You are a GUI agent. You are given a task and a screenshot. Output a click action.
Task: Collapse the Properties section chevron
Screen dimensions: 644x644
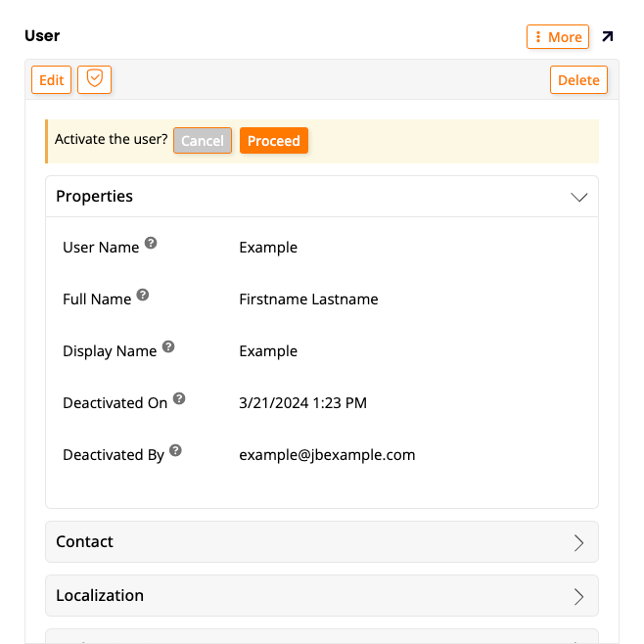click(x=578, y=197)
